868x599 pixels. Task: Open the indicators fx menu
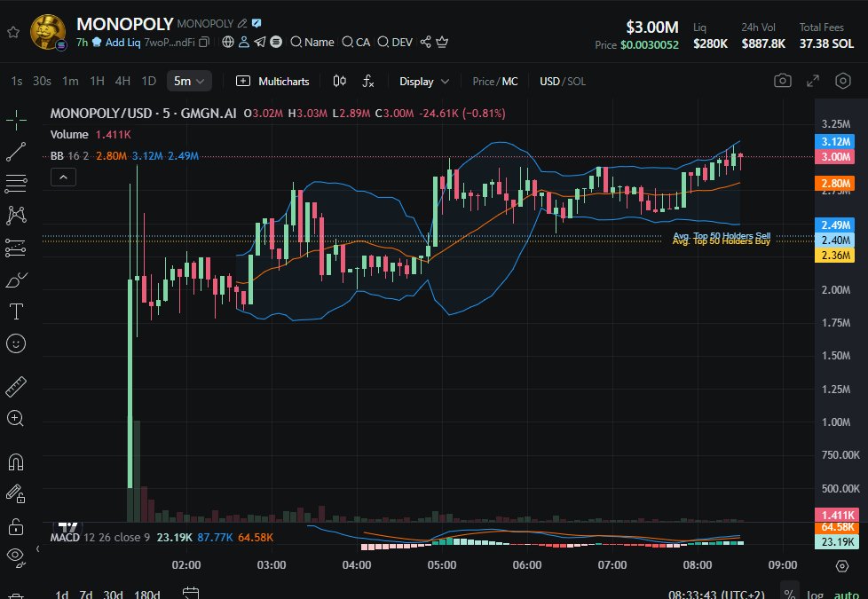pos(368,82)
